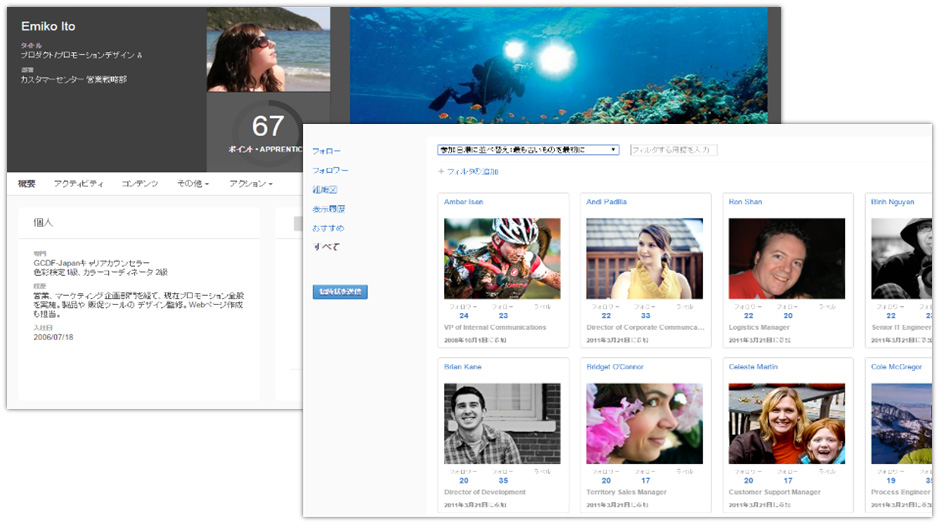Open Ron Shan's profile picture
Image resolution: width=939 pixels, height=524 pixels.
pyautogui.click(x=786, y=259)
